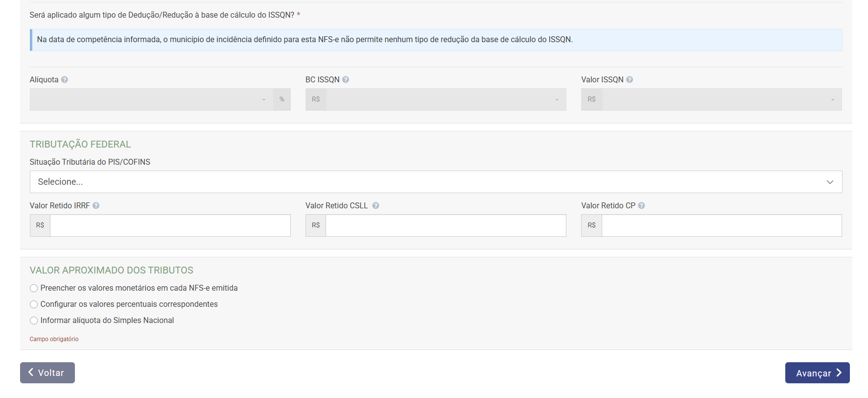Viewport: 868px width, 398px height.
Task: Click the help icon beside Valor ISSQN
Action: click(x=630, y=80)
